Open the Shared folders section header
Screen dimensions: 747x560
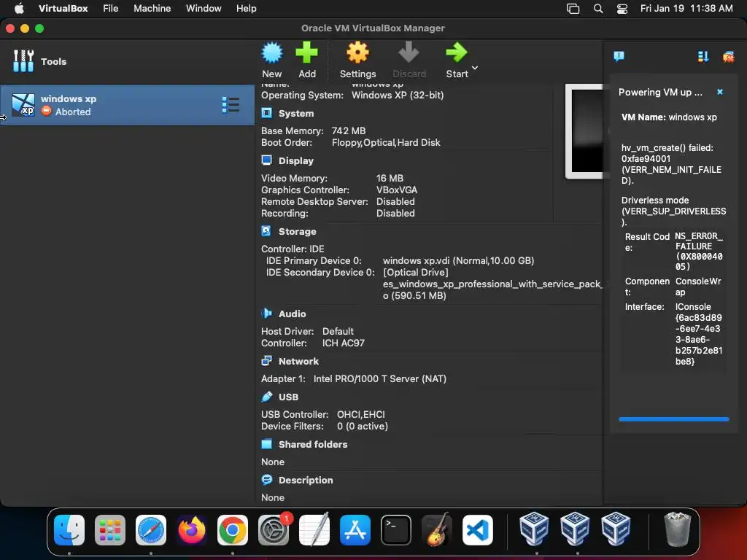pos(313,444)
